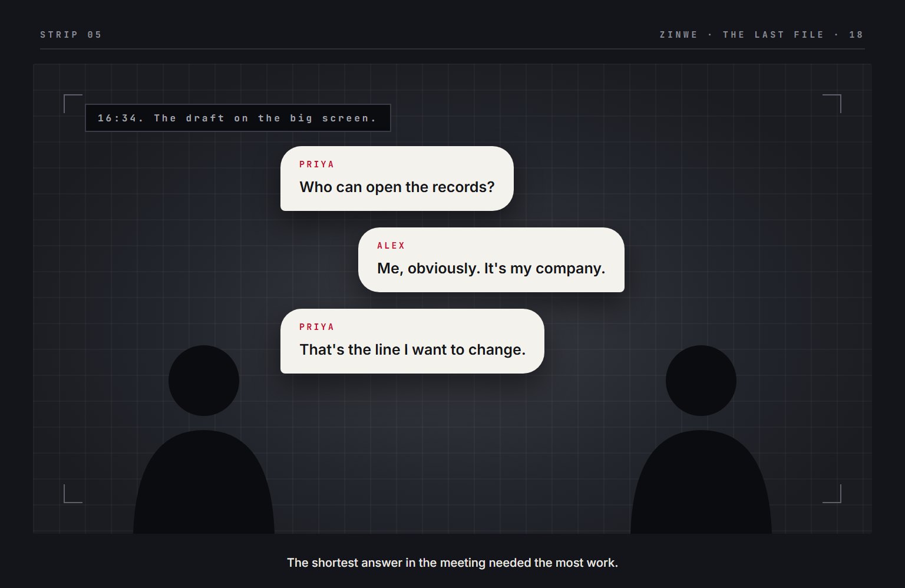Select the right silhouette figure's body
The image size is (905, 588).
coord(701,482)
